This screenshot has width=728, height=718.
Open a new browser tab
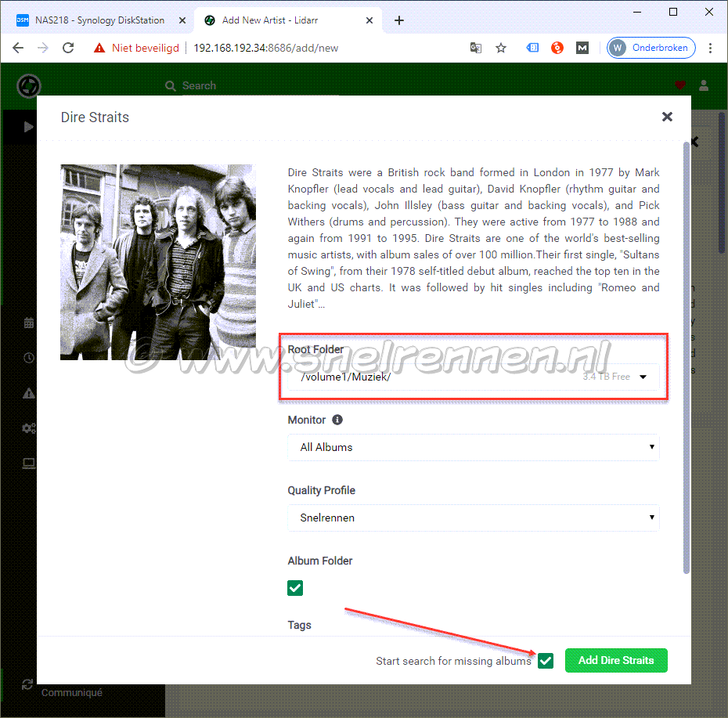pos(398,20)
